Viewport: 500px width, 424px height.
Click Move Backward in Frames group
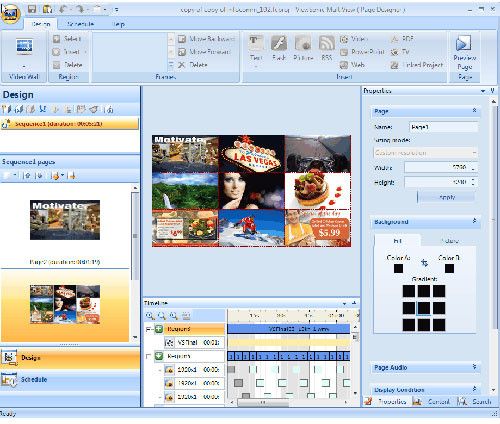point(206,39)
